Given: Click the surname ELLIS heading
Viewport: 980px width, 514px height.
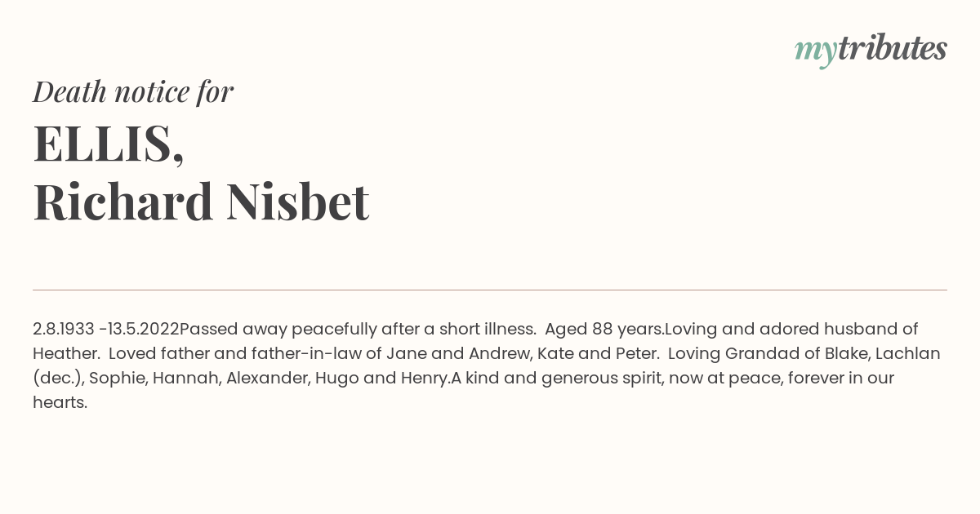Looking at the screenshot, I should (109, 144).
